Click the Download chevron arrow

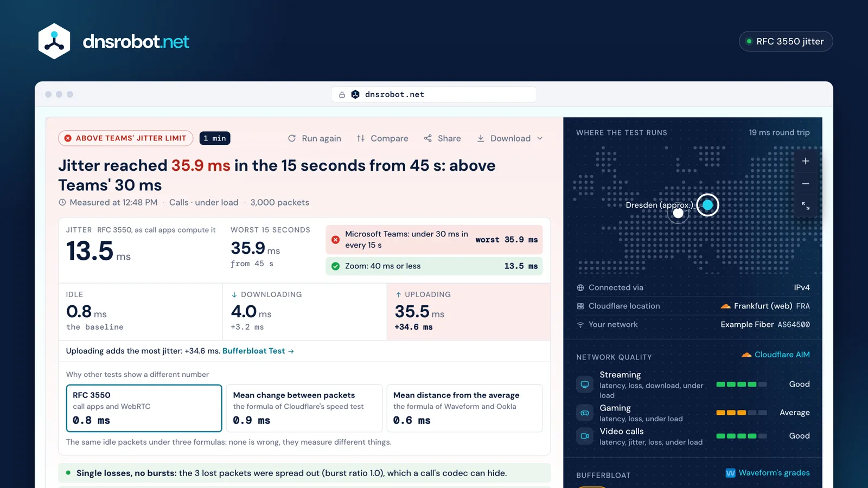pos(540,138)
